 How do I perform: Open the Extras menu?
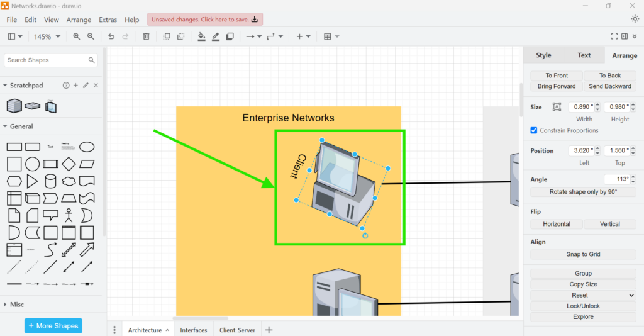(108, 20)
